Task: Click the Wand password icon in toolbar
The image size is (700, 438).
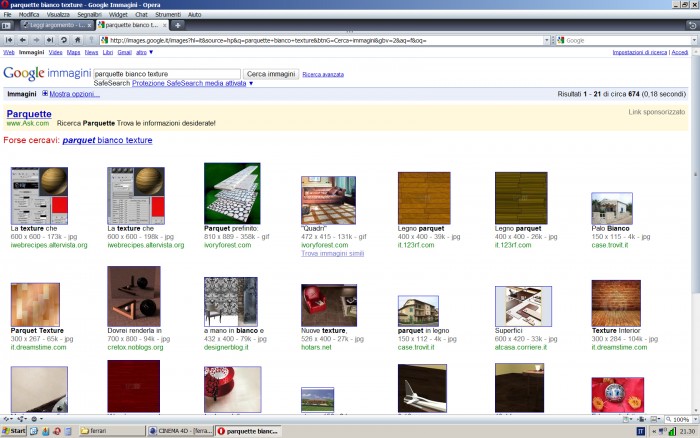Action: [91, 40]
